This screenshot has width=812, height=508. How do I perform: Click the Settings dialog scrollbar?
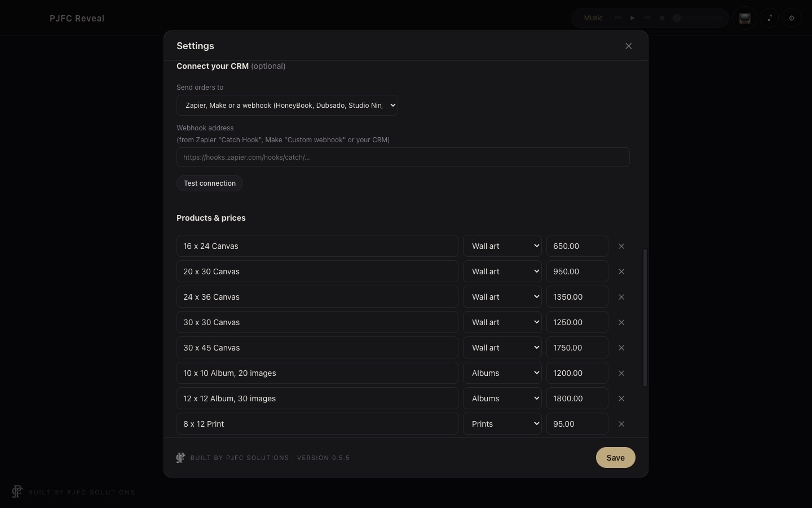click(x=645, y=318)
